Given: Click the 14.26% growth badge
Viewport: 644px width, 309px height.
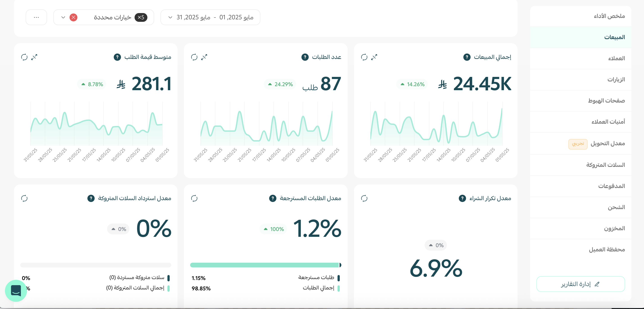Looking at the screenshot, I should 412,84.
